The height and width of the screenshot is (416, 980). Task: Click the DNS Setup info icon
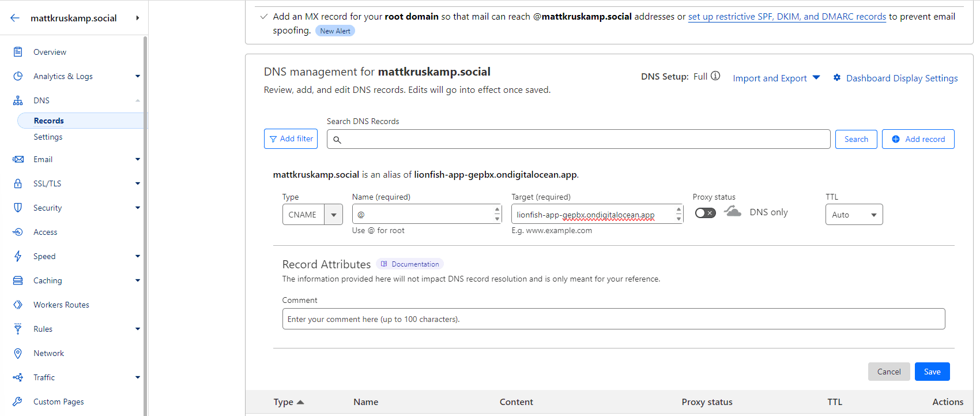(715, 76)
